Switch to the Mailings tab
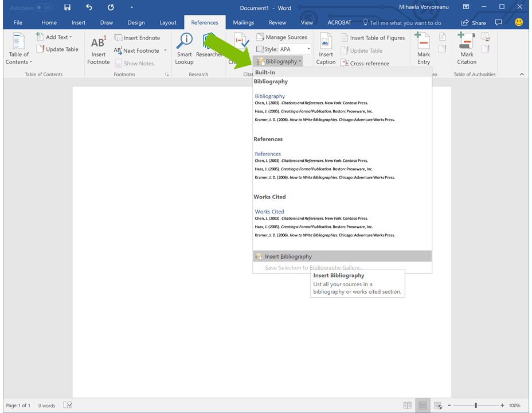532x413 pixels. 243,22
